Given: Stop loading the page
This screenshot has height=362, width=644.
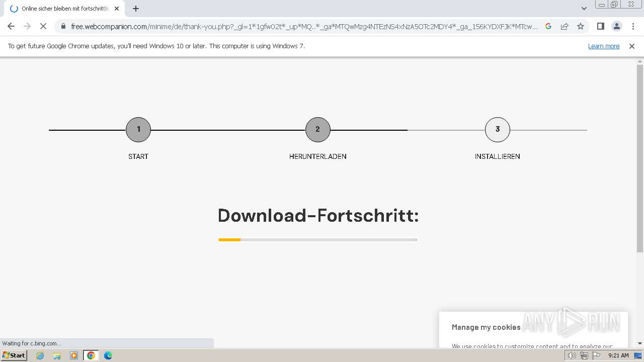Looking at the screenshot, I should 43,26.
